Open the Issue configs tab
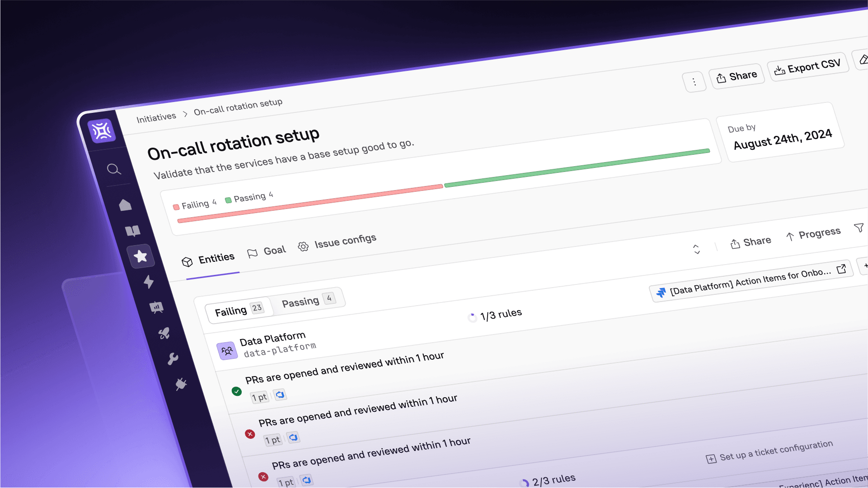868x488 pixels. click(x=337, y=242)
